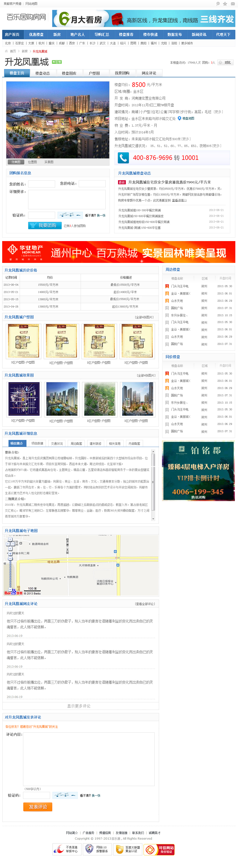238x868 pixels.
Task: Click the map zoom level slider
Action: tap(10, 573)
